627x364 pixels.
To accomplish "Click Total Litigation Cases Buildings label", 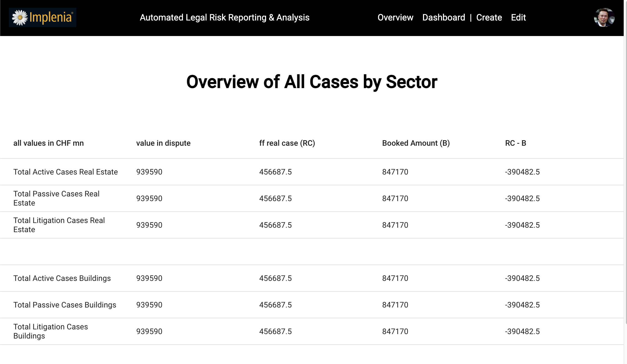I will (x=50, y=331).
